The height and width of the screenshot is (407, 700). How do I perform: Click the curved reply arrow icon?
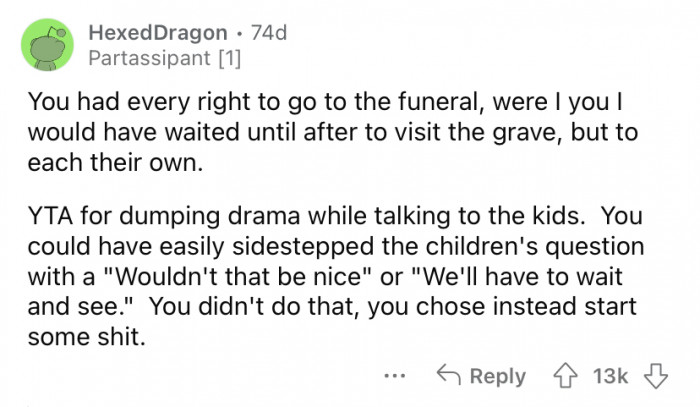[x=449, y=376]
